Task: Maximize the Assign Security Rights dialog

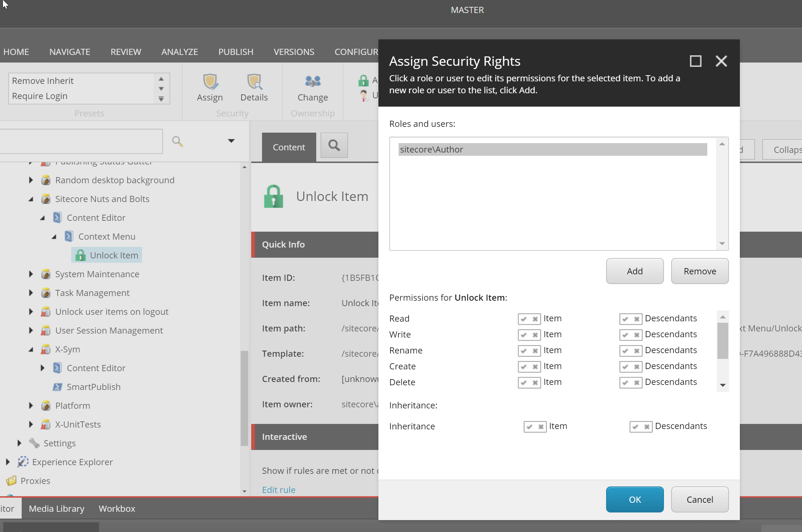Action: (695, 61)
